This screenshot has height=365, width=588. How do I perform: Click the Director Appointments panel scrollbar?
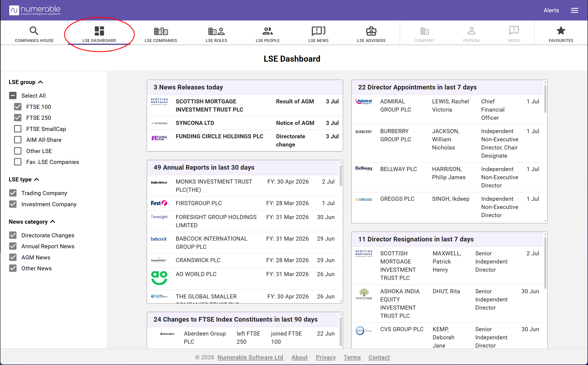[545, 99]
